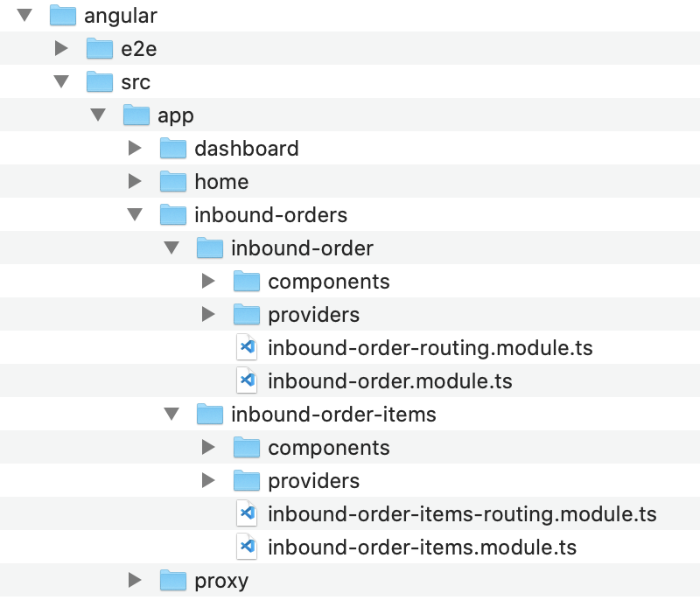
Task: Select the inbound-order folder name
Action: (302, 248)
